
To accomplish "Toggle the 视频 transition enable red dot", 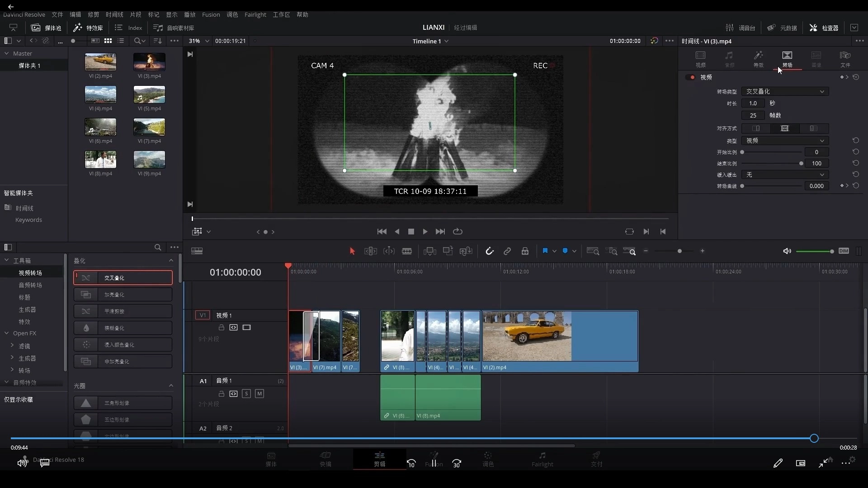I will click(x=692, y=77).
